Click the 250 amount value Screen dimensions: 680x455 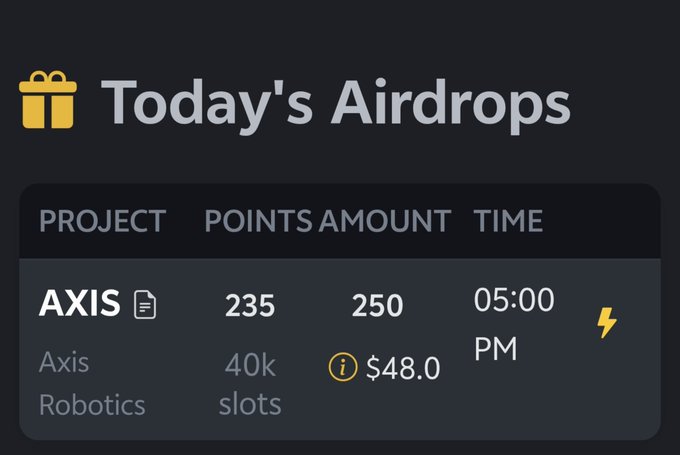pyautogui.click(x=377, y=305)
